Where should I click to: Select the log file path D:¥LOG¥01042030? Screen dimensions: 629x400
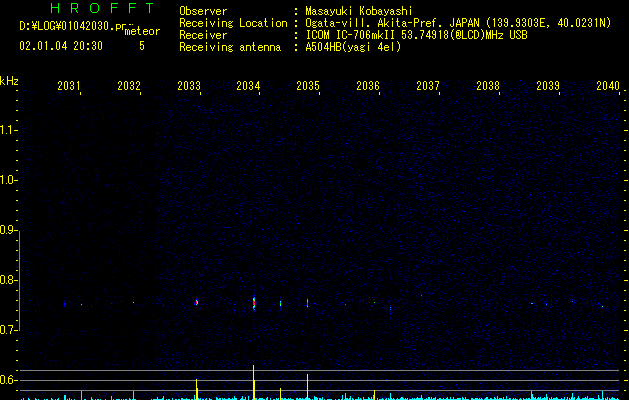[x=66, y=26]
